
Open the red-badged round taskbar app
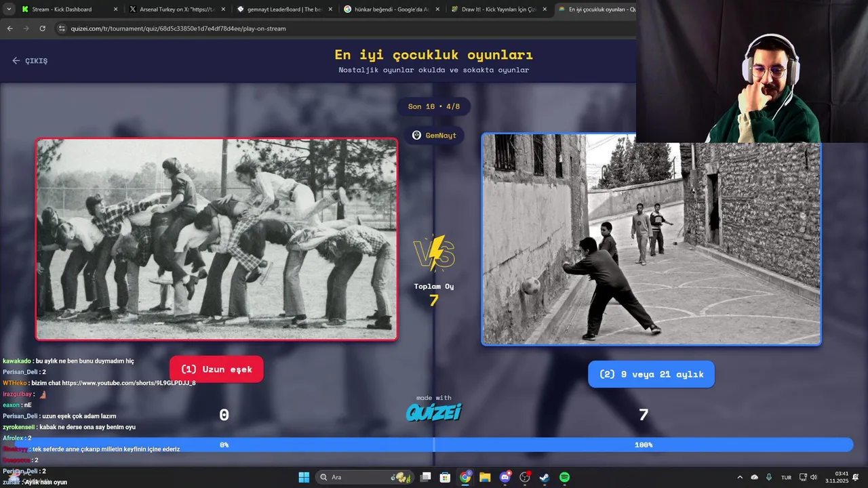(x=525, y=477)
